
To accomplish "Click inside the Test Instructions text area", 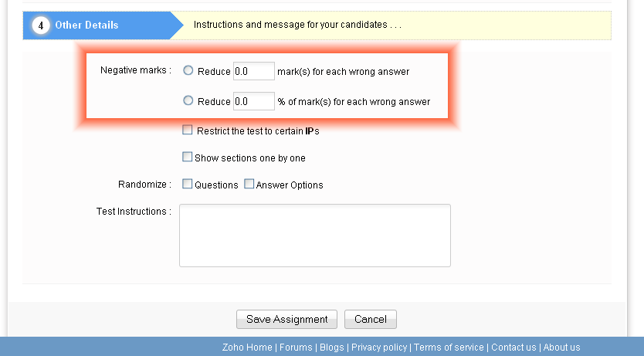I will click(x=315, y=236).
